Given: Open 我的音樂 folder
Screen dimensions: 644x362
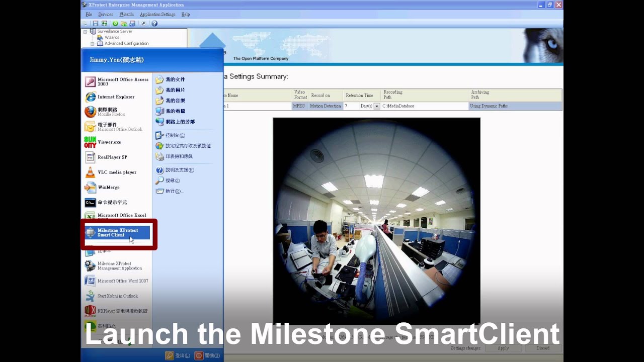Looking at the screenshot, I should pos(171,101).
